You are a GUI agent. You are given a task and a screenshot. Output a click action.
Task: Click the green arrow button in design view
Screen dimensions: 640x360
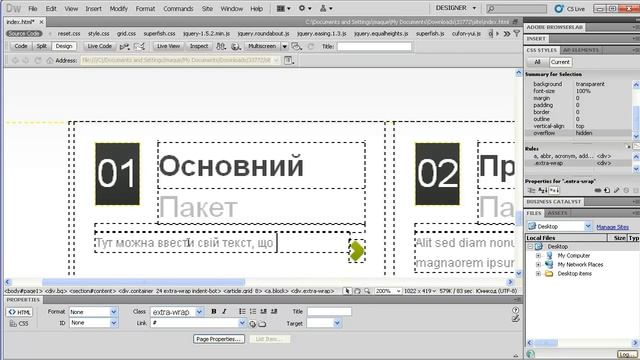tap(357, 251)
